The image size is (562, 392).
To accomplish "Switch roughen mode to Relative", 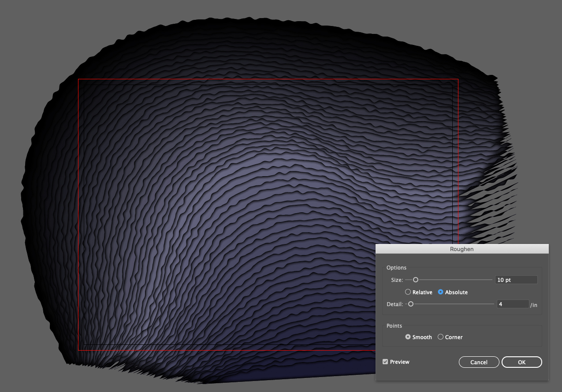I will click(408, 292).
